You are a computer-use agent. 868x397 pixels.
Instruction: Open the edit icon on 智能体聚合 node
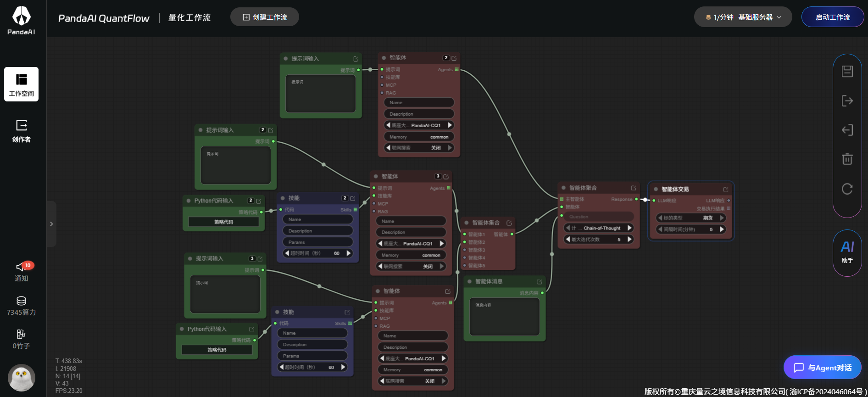coord(634,188)
